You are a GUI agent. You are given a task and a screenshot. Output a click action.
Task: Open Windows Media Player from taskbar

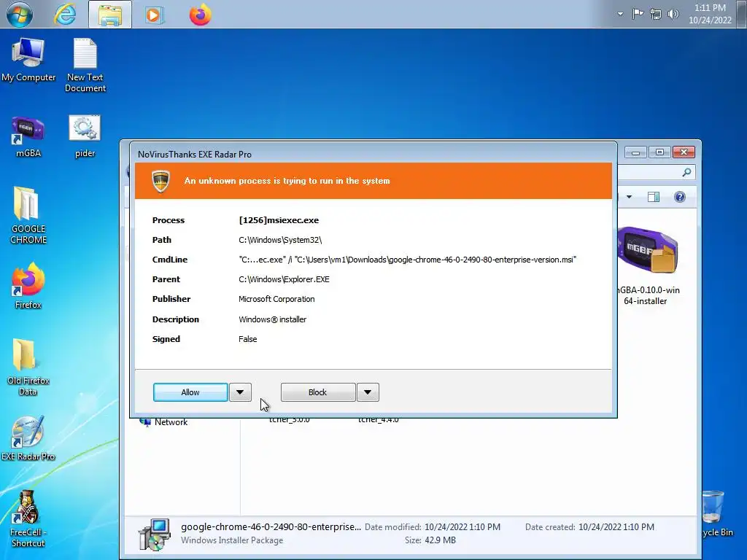click(x=153, y=15)
